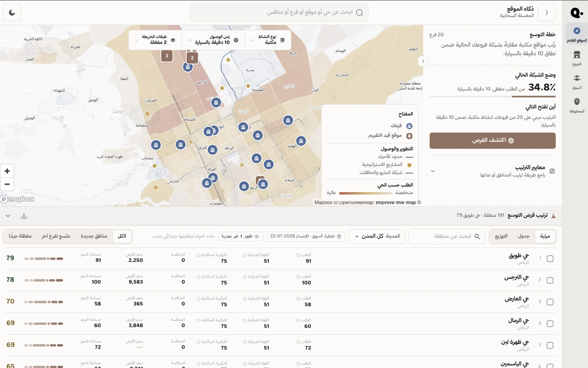Screen dimensions: 588x368
Task: Click اكتشف الفرص button
Action: pyautogui.click(x=492, y=141)
